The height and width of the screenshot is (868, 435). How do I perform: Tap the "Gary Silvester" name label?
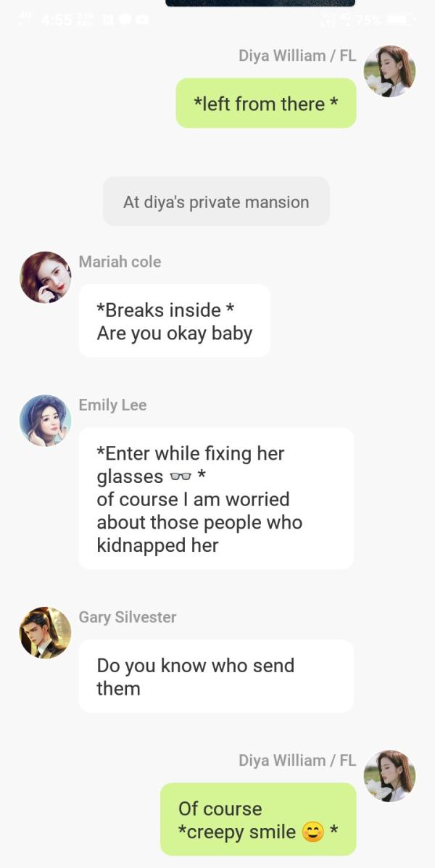point(128,617)
